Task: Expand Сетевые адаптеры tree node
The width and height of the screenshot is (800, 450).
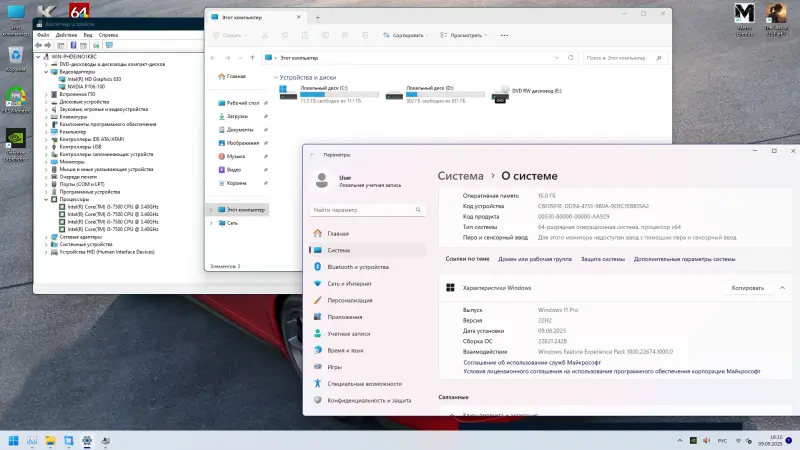Action: click(46, 237)
